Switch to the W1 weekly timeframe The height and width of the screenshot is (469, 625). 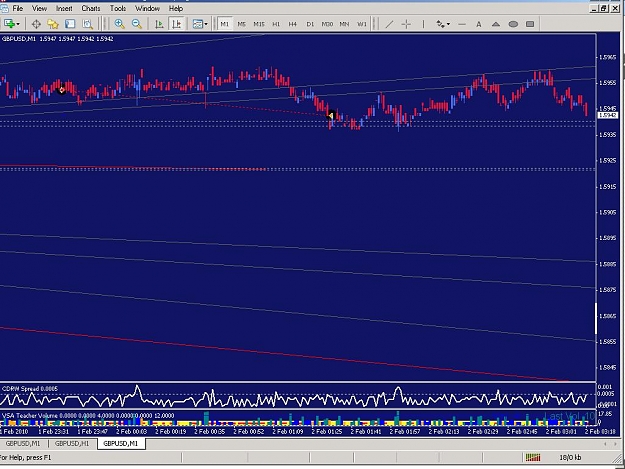click(362, 24)
